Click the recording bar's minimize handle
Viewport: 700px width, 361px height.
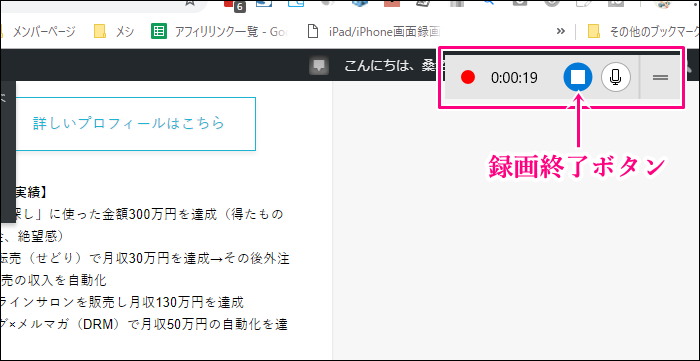tap(660, 78)
